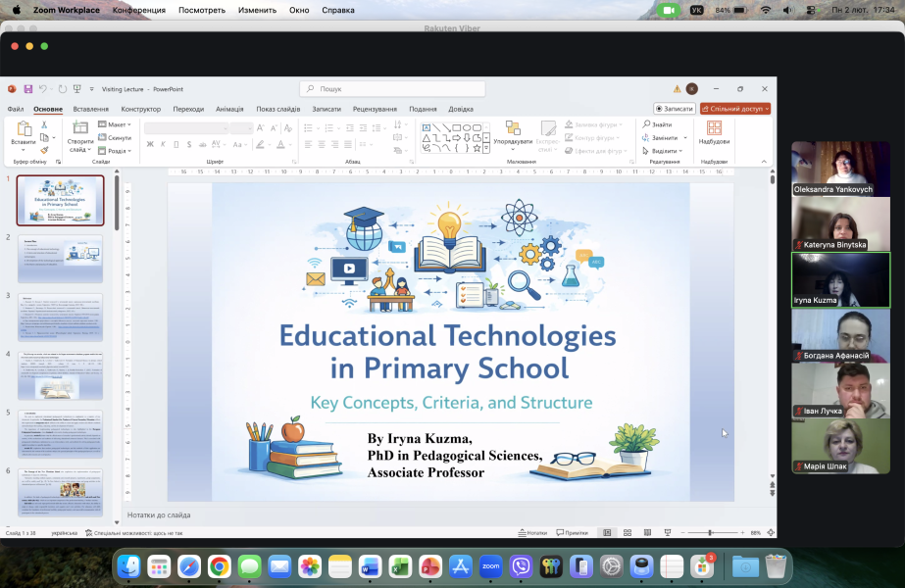Click the Знайти find button
Viewport: 905px width, 588px height.
(x=658, y=124)
